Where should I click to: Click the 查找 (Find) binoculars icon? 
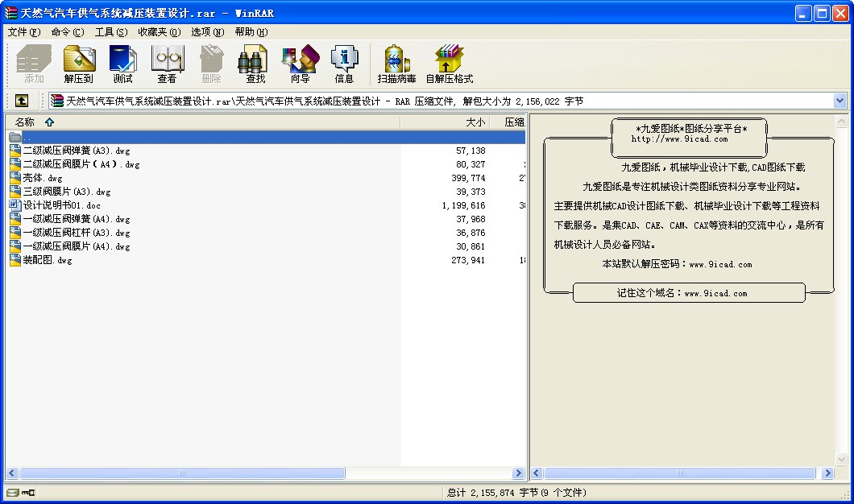tap(255, 64)
